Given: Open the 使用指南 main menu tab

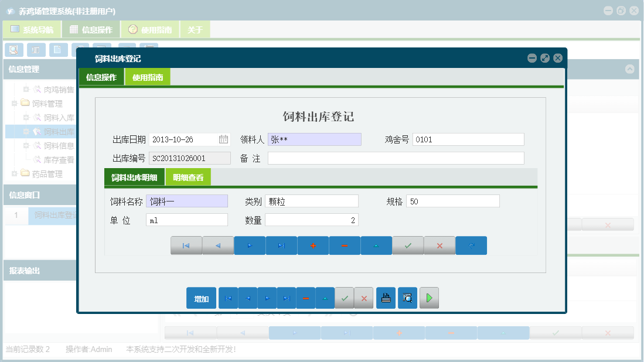Looking at the screenshot, I should tap(151, 29).
